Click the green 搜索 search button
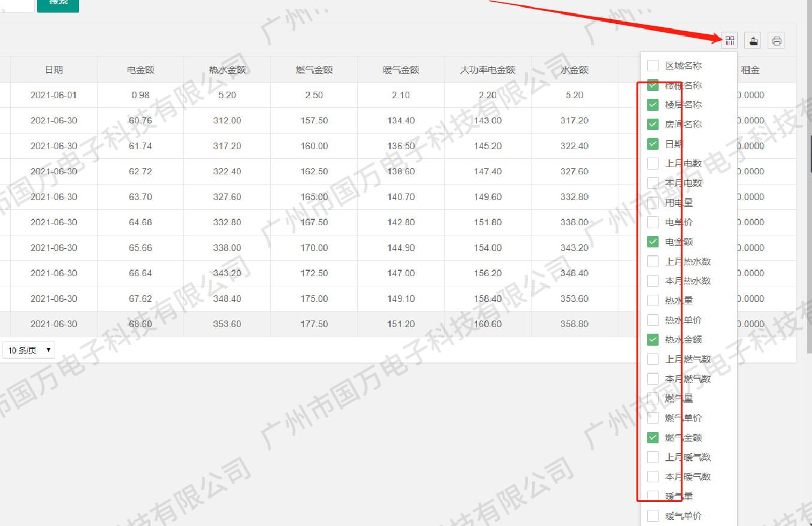The width and height of the screenshot is (812, 526). 58,3
